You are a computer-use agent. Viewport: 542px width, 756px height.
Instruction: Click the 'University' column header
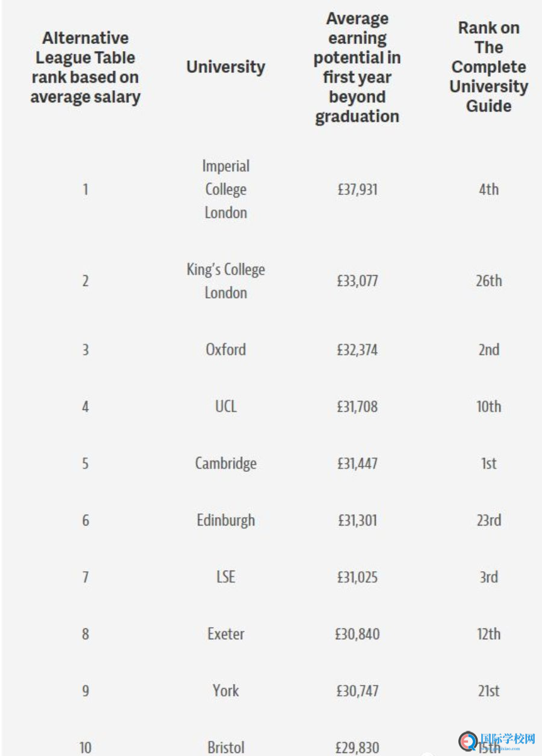(x=226, y=67)
